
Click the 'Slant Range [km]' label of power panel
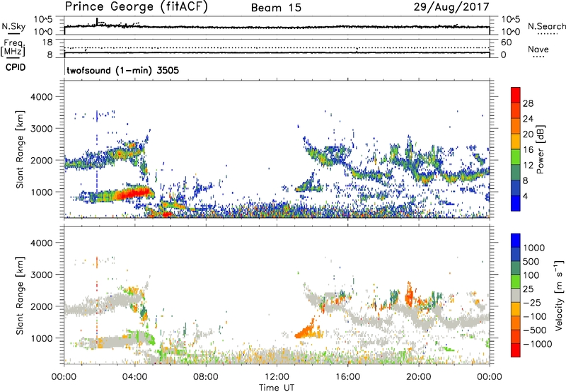[x=20, y=149]
